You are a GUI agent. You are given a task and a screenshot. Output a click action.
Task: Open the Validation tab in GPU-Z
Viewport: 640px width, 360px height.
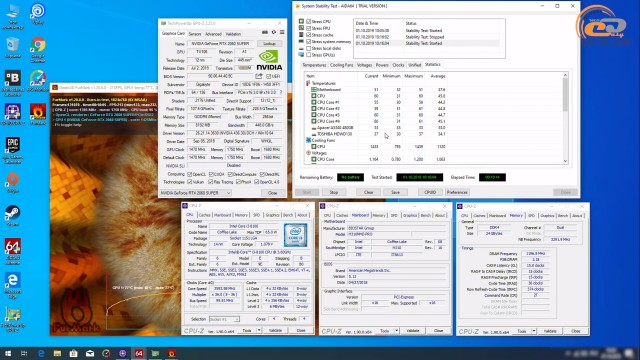(233, 34)
